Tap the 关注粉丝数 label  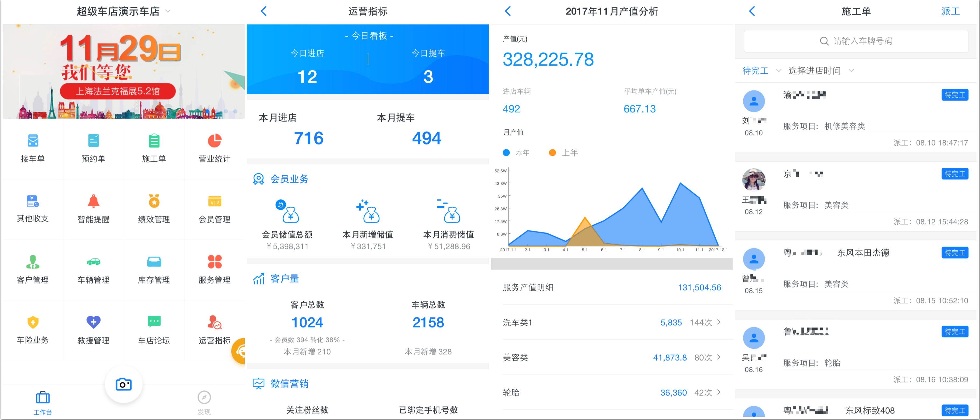pos(307,410)
